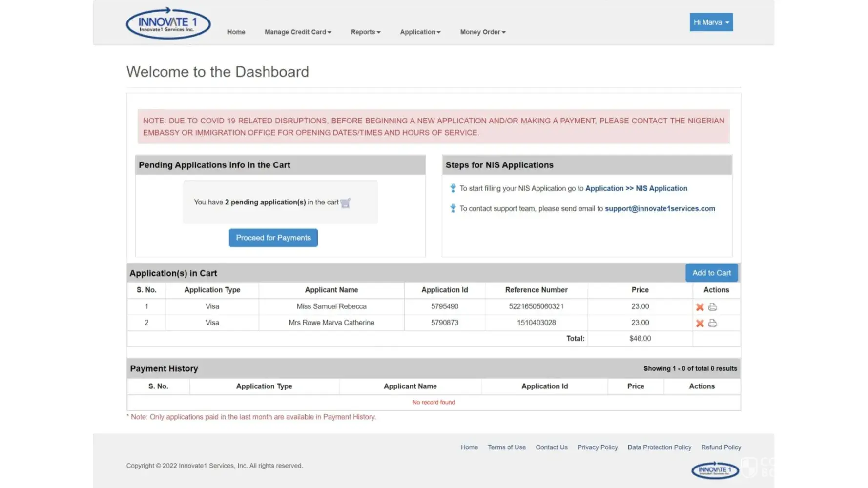Open the Hi Marva user menu
This screenshot has width=868, height=488.
click(x=711, y=22)
